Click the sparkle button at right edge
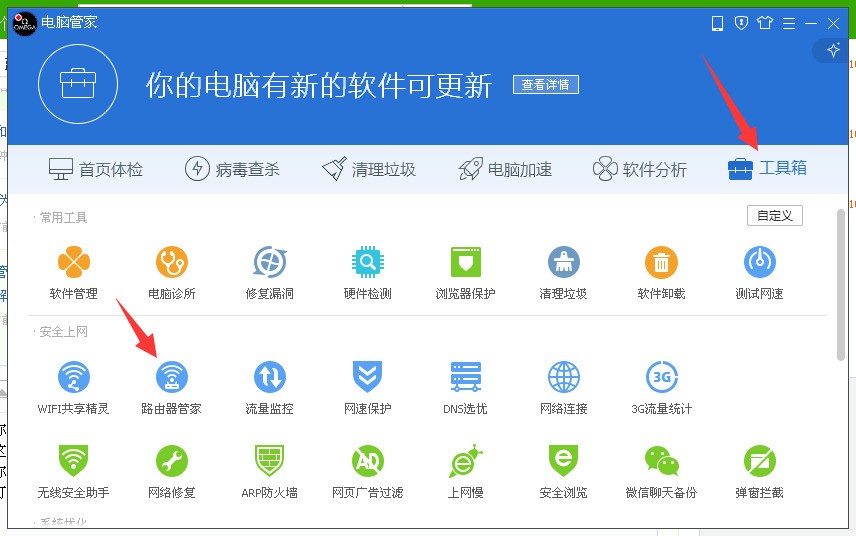 click(x=833, y=51)
